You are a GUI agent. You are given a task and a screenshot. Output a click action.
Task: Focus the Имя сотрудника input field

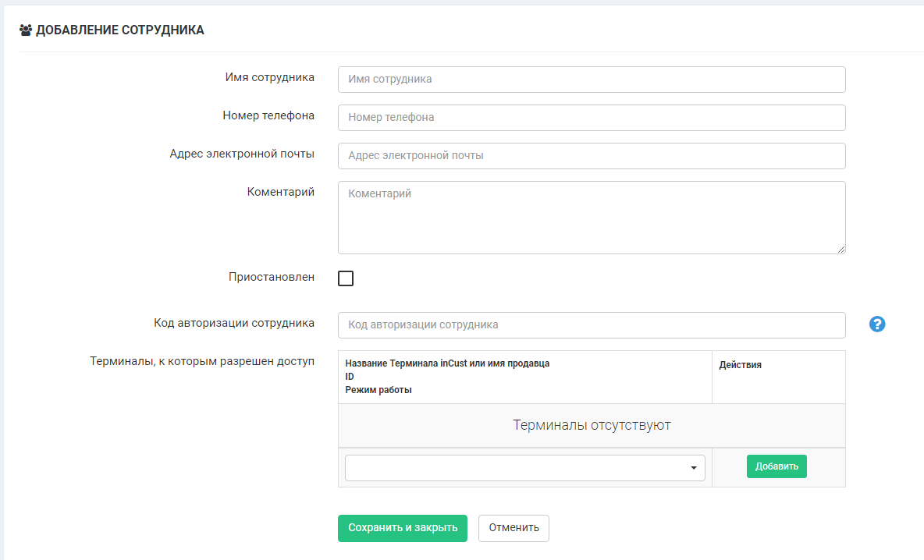592,80
